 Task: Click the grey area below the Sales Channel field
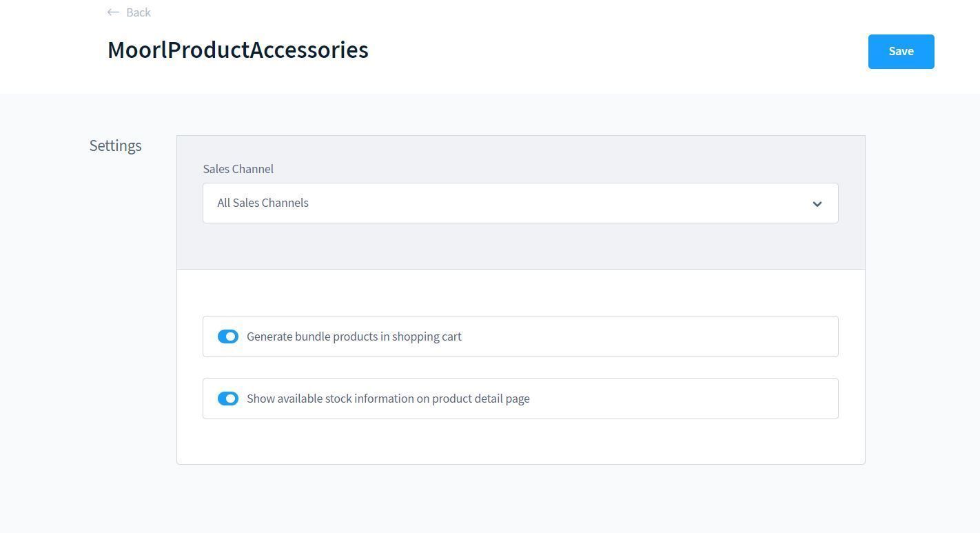520,246
